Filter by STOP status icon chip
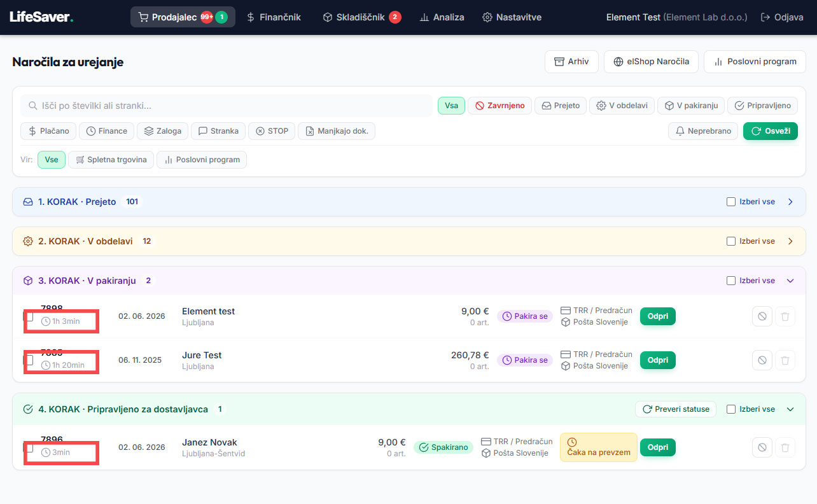Screen dimensions: 817x504 (272, 131)
